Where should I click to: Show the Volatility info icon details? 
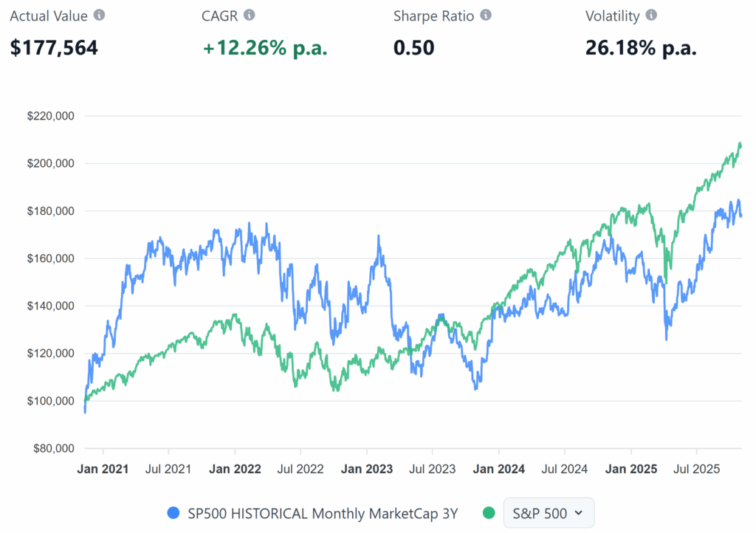coord(651,15)
